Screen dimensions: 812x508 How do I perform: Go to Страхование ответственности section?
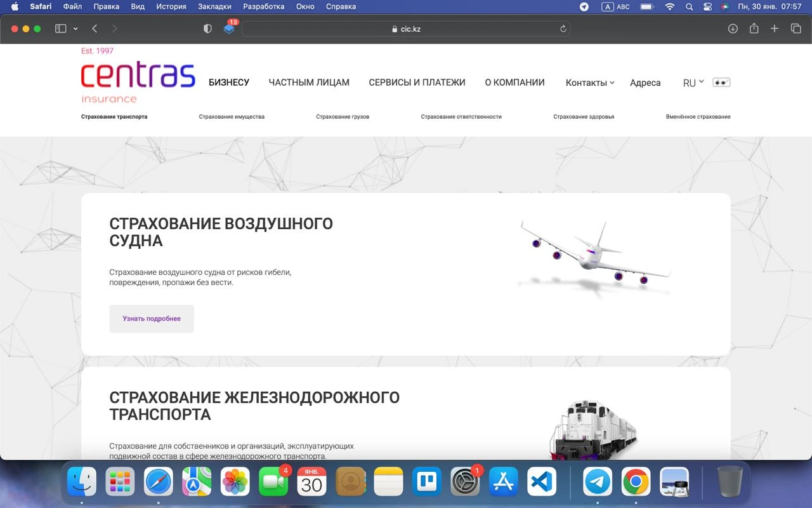pos(461,117)
